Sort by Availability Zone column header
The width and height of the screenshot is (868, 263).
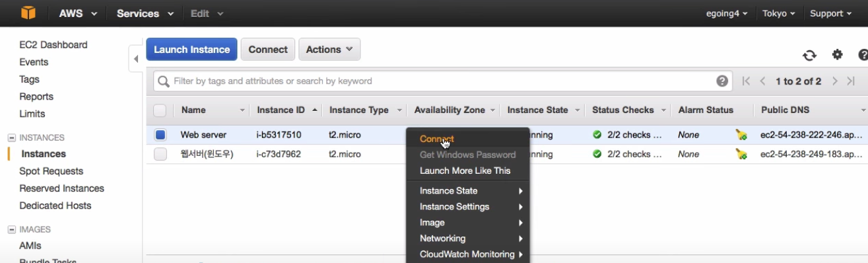[450, 110]
